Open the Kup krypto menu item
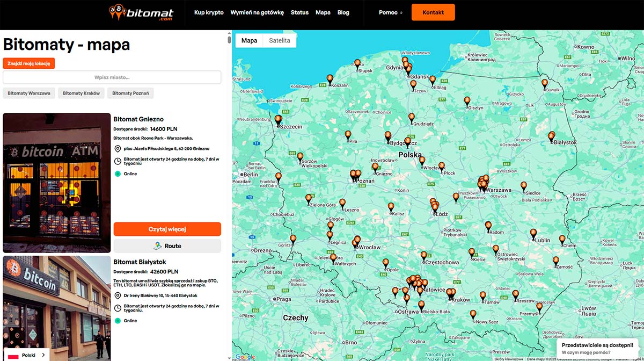The image size is (644, 361). coord(209,12)
